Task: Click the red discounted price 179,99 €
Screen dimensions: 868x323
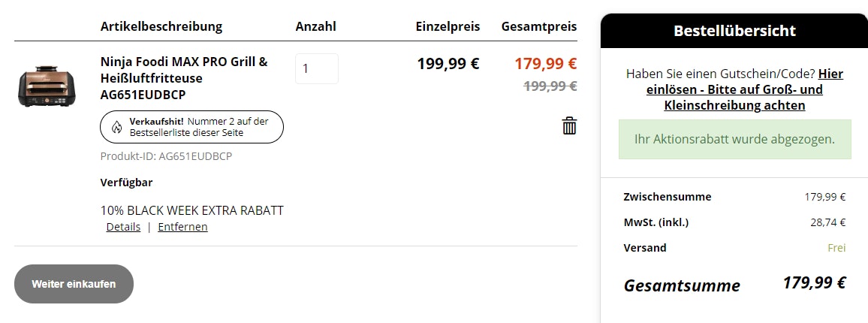Action: tap(545, 63)
